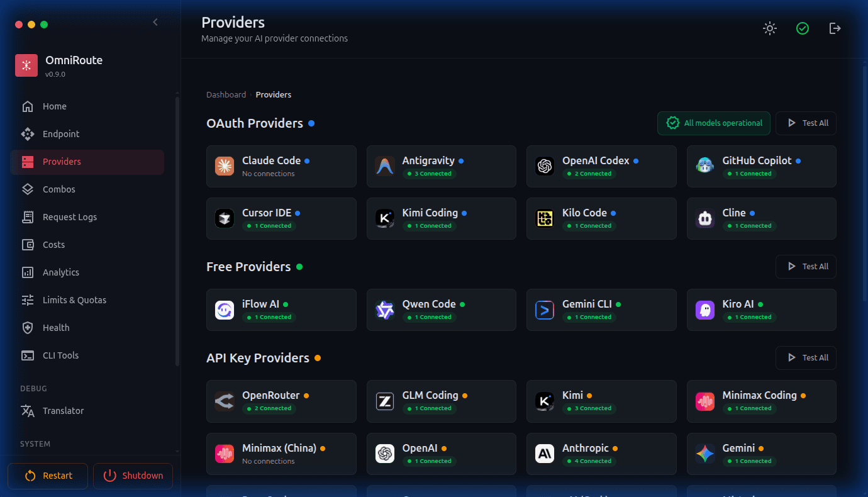Open Request Logs
868x497 pixels.
point(87,217)
